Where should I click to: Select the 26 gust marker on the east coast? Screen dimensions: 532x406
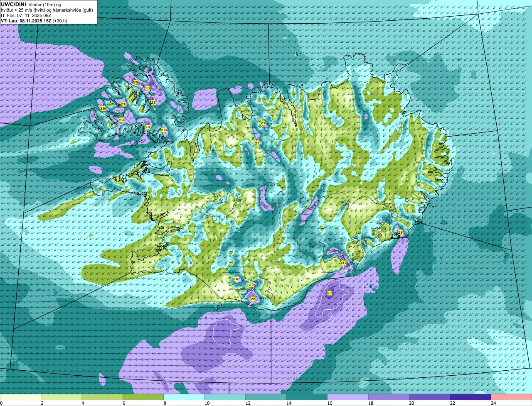(400, 232)
